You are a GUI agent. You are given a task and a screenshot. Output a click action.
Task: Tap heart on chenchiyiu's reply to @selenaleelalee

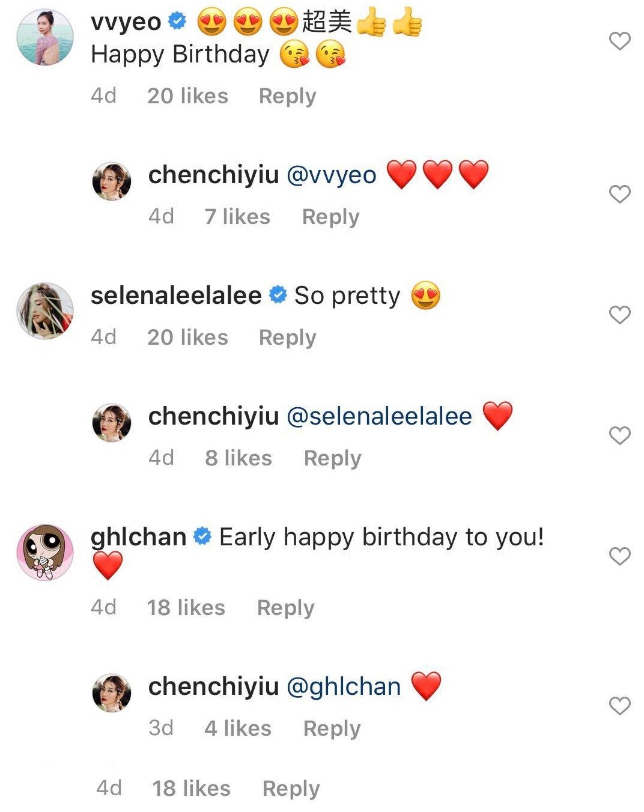(x=619, y=435)
